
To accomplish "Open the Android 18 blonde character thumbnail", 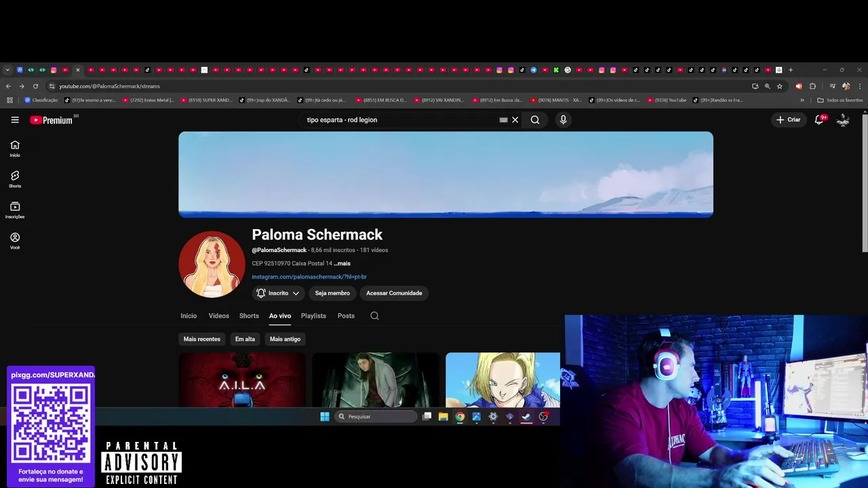I will click(502, 380).
